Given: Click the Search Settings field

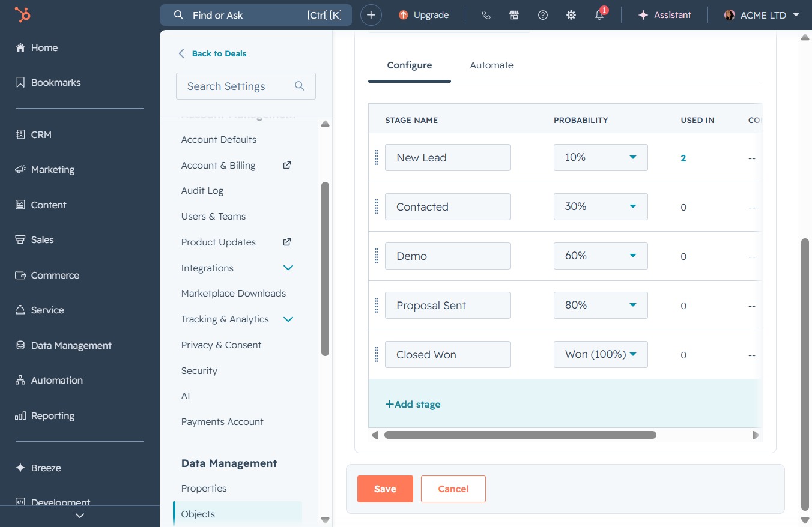Looking at the screenshot, I should click(246, 86).
